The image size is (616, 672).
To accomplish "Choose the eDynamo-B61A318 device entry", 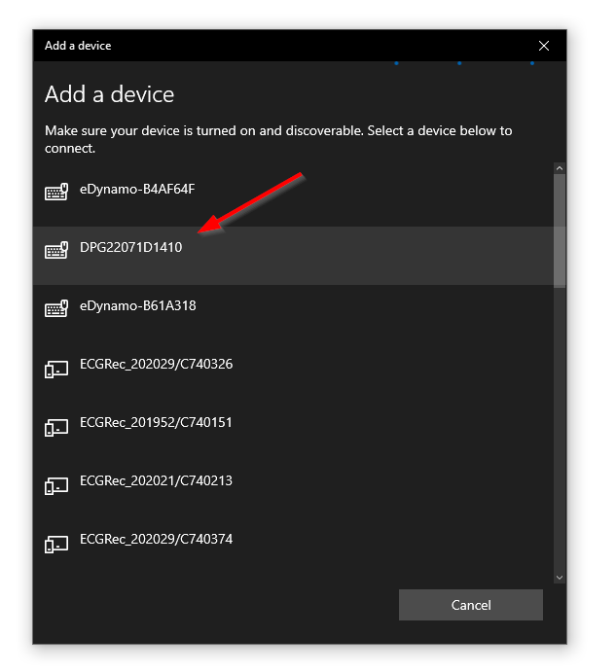I will (137, 305).
